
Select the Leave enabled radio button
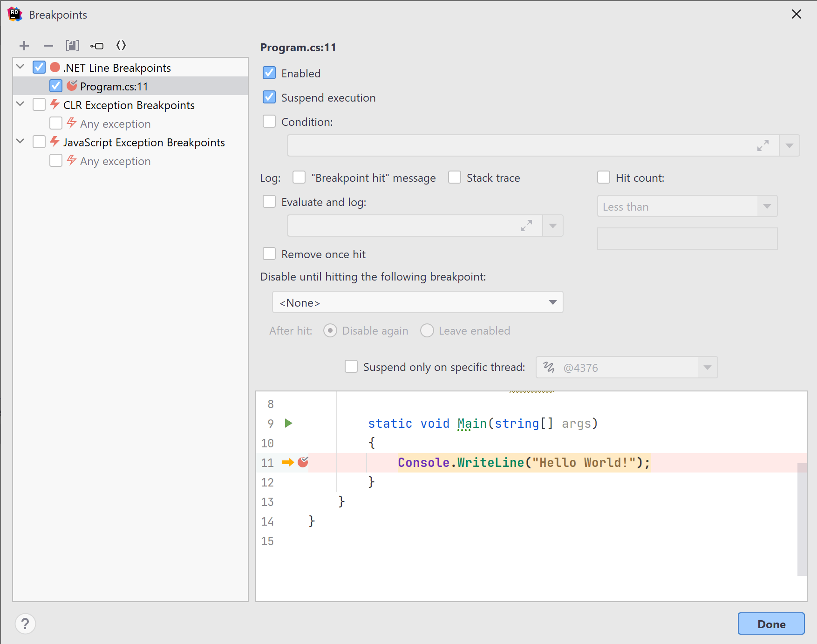click(x=427, y=330)
